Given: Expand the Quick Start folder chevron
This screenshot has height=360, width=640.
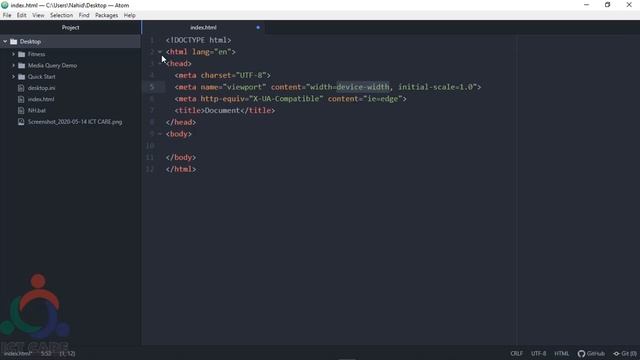Looking at the screenshot, I should pyautogui.click(x=13, y=77).
